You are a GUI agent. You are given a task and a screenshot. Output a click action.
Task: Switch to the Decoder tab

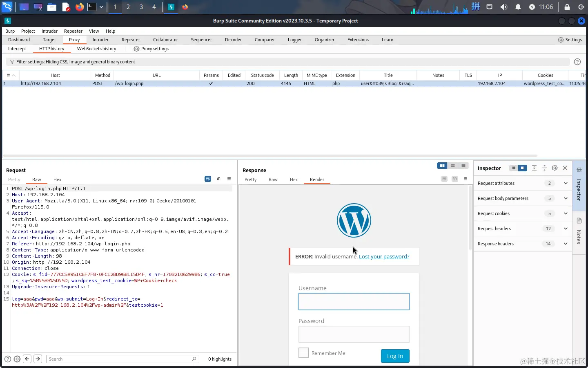[233, 40]
